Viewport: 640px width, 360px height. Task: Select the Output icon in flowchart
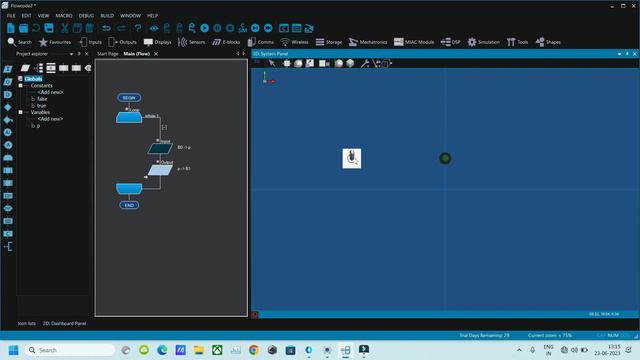click(160, 170)
